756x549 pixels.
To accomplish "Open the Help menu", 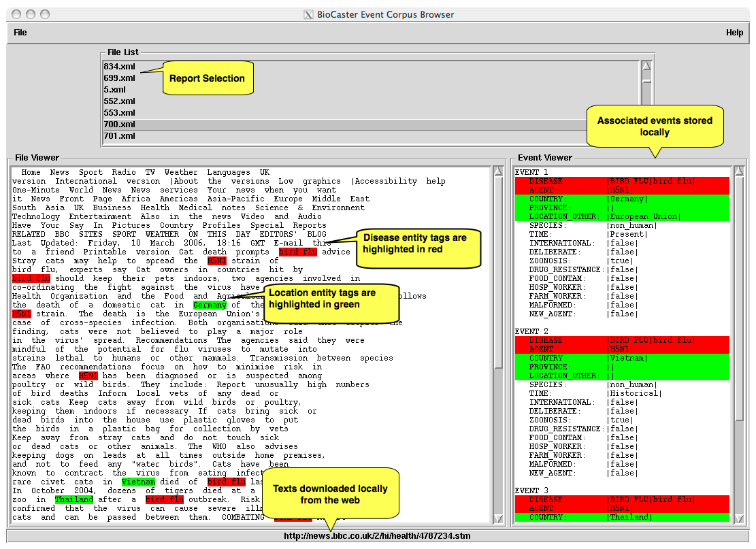I will 734,33.
